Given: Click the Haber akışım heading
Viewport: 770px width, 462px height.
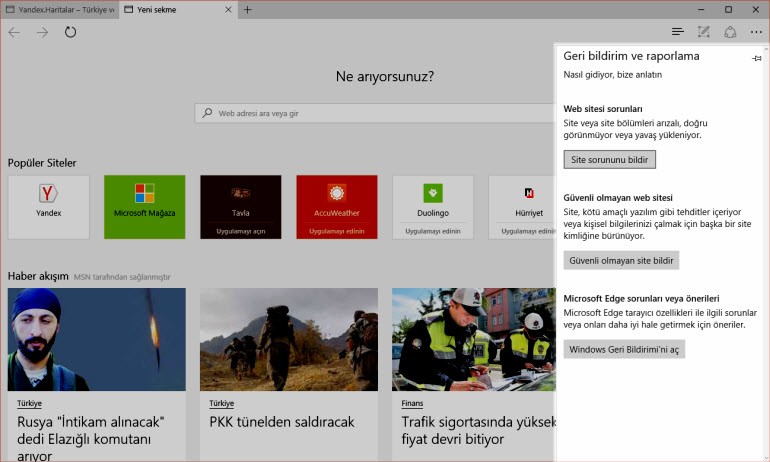Looking at the screenshot, I should [38, 276].
